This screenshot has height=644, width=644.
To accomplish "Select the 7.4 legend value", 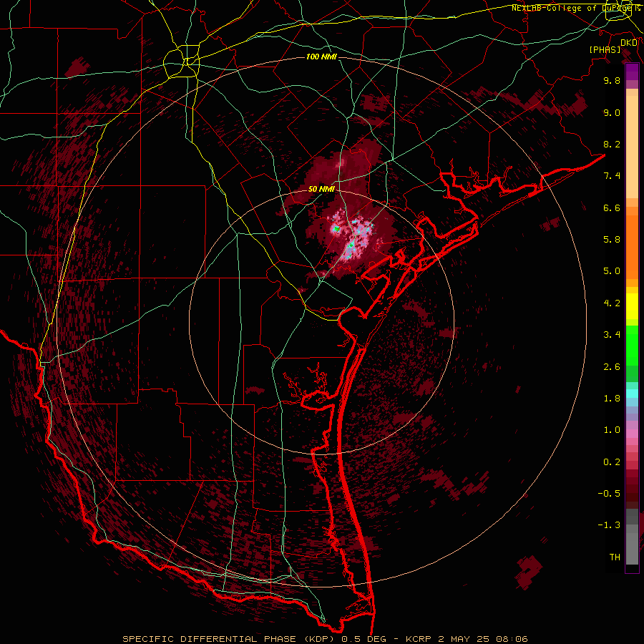I will point(612,176).
